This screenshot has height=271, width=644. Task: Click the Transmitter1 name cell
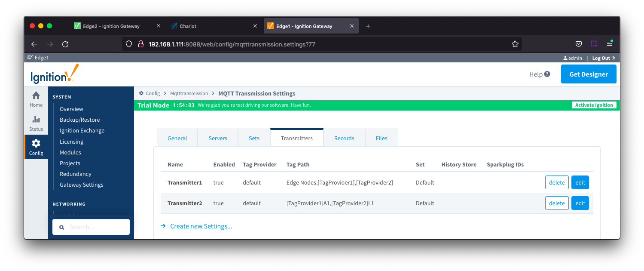tap(185, 182)
